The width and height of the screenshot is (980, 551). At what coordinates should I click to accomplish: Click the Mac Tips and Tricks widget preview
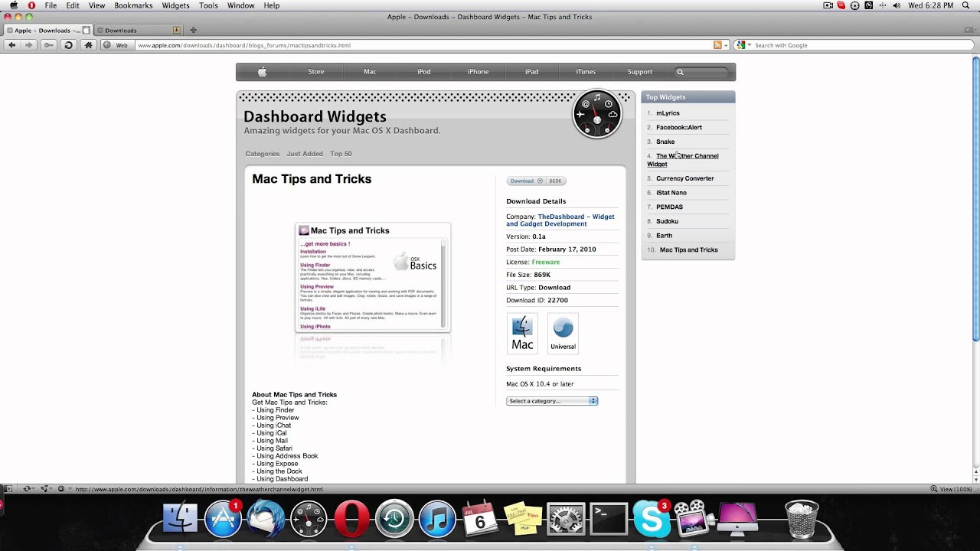[373, 277]
